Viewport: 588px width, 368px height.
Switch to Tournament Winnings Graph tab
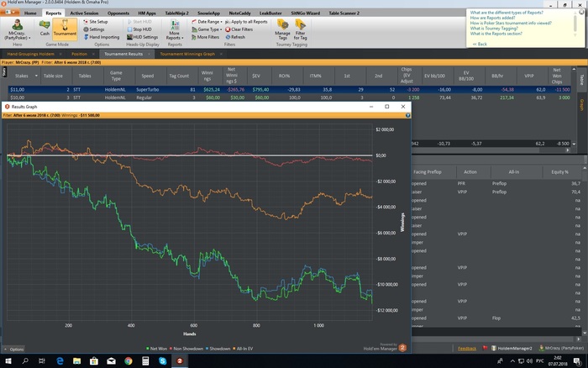coord(187,54)
